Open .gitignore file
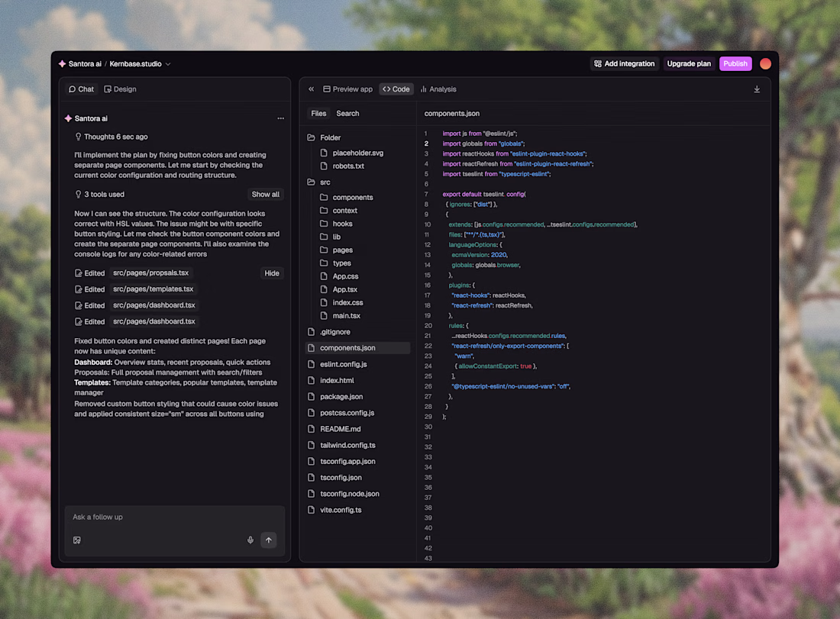 (x=329, y=332)
